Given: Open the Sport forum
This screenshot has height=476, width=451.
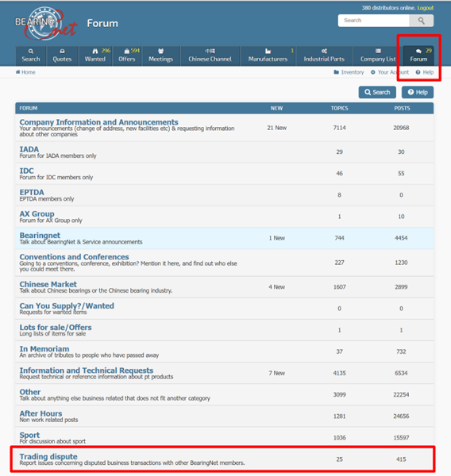Looking at the screenshot, I should pyautogui.click(x=29, y=436).
